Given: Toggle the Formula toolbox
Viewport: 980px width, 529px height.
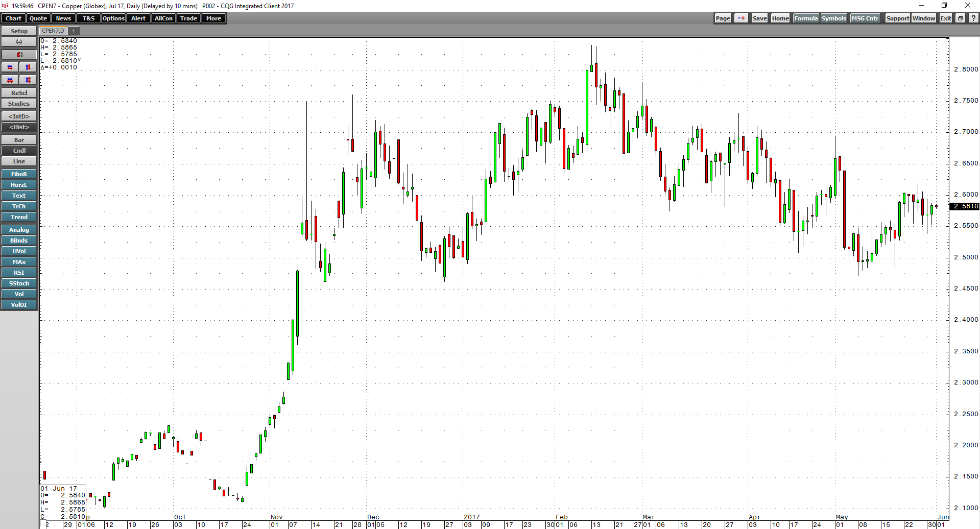Looking at the screenshot, I should point(806,18).
